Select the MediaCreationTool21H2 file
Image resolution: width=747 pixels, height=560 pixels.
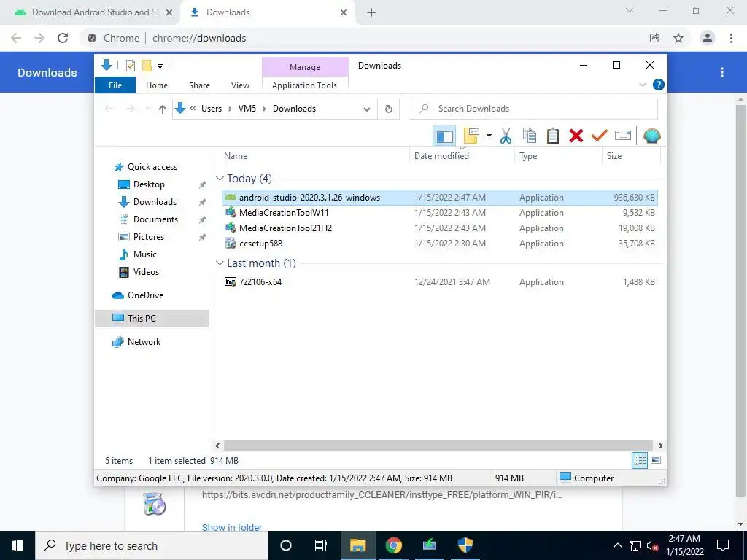click(440, 228)
